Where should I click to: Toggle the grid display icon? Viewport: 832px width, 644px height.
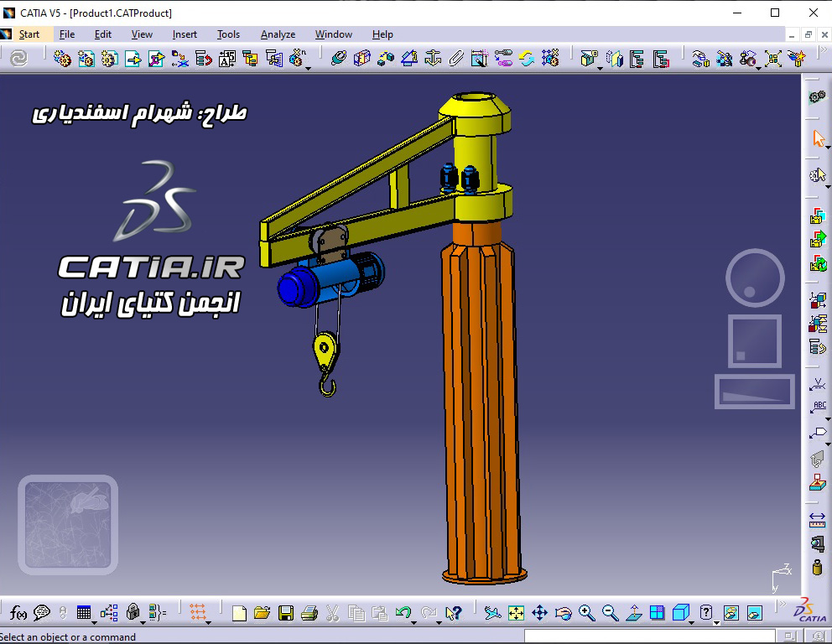pos(656,613)
